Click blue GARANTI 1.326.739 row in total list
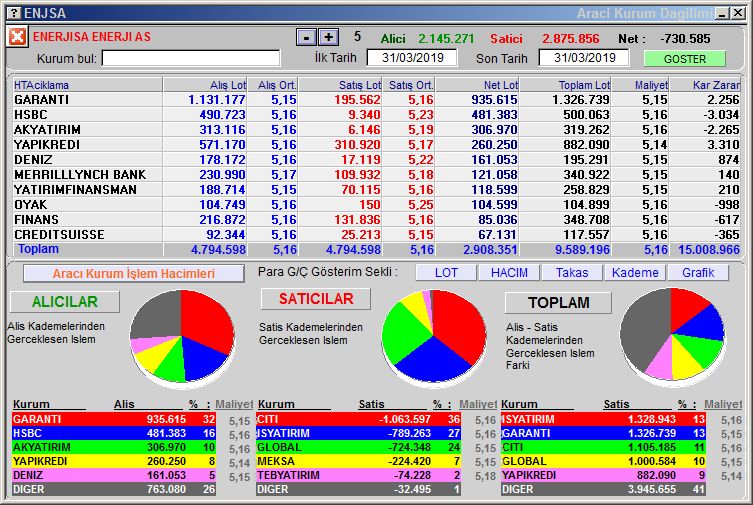This screenshot has height=505, width=753. click(603, 433)
